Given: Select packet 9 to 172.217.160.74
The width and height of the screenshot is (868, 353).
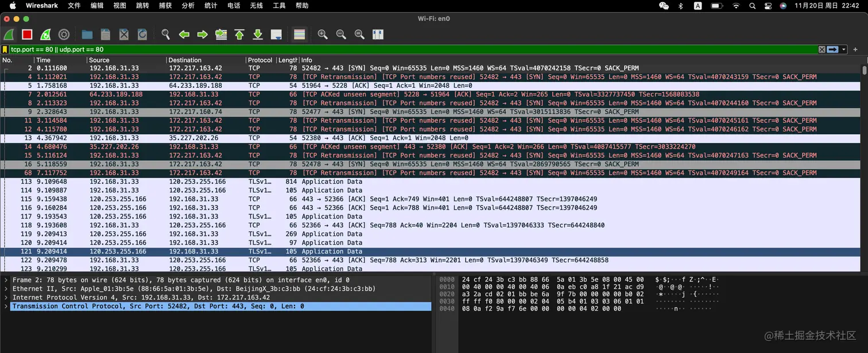Looking at the screenshot, I should tap(431, 111).
